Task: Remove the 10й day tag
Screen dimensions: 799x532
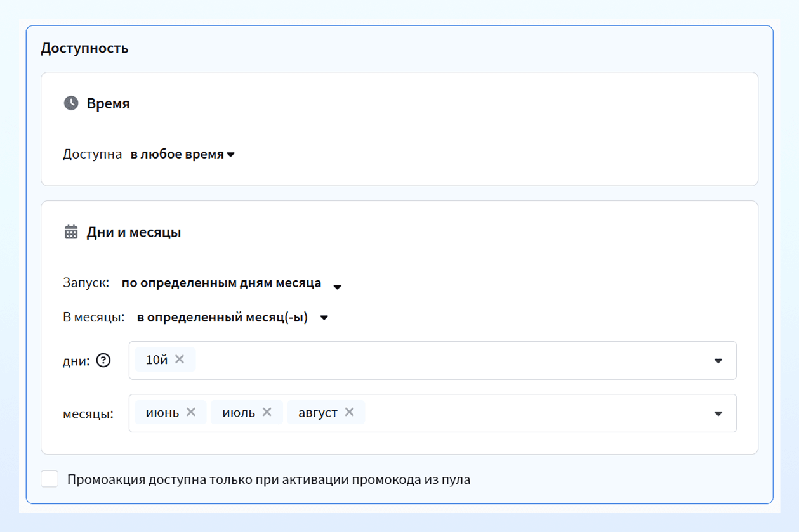Action: point(180,360)
